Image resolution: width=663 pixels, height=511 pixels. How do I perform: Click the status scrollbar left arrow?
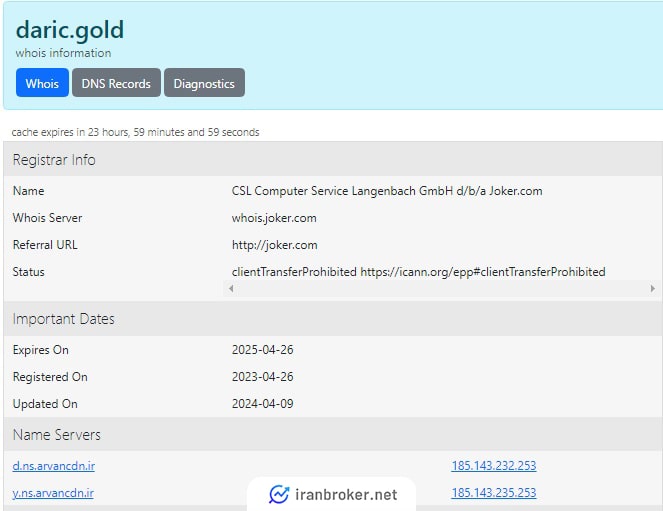231,289
